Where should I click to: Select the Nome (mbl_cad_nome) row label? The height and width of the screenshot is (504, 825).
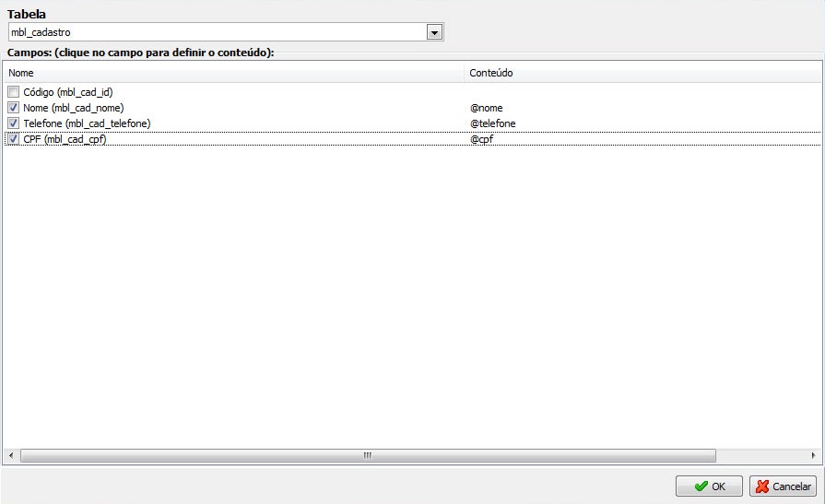73,108
